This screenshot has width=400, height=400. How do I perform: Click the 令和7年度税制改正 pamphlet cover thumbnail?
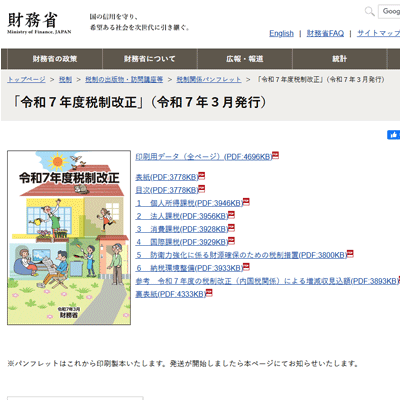[x=69, y=237]
